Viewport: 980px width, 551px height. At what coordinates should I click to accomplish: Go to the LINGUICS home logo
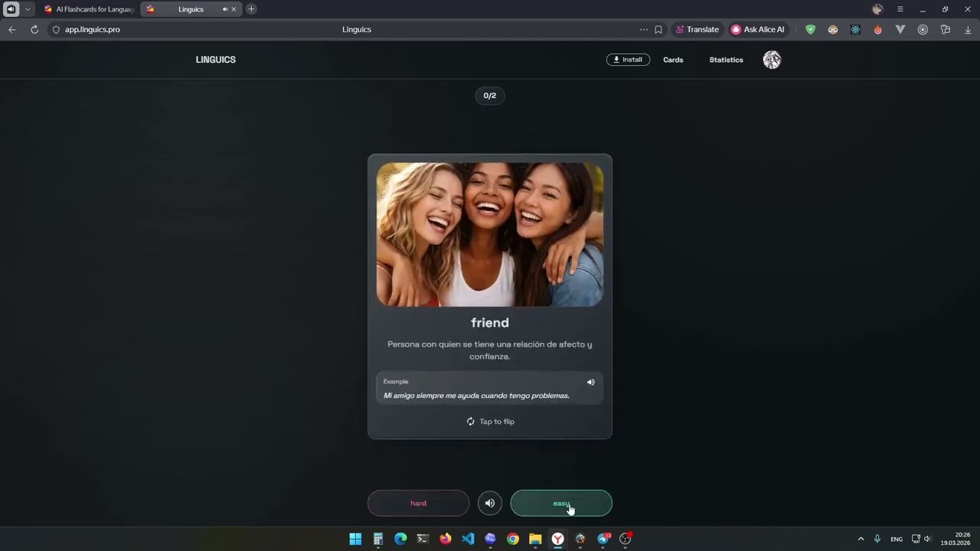point(216,60)
